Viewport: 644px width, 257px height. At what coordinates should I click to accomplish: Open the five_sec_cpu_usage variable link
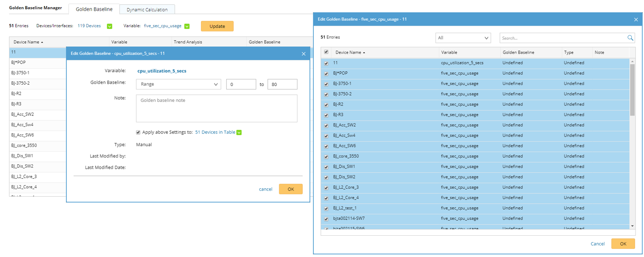pyautogui.click(x=163, y=26)
